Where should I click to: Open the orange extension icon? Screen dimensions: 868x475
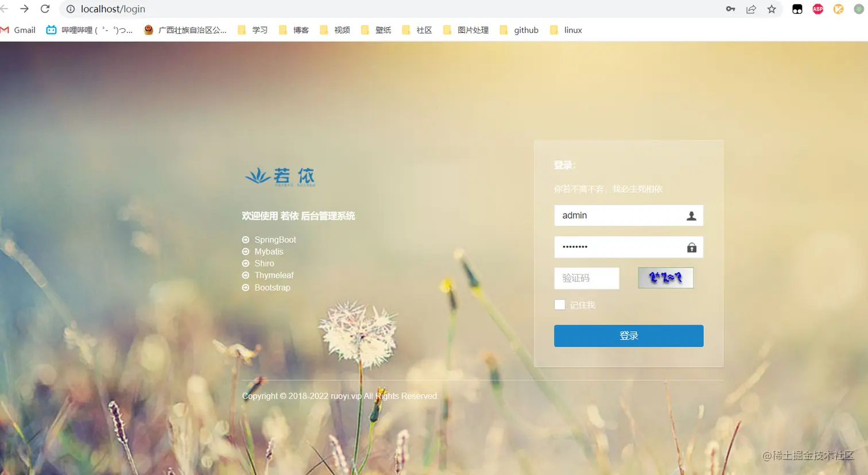(x=839, y=9)
